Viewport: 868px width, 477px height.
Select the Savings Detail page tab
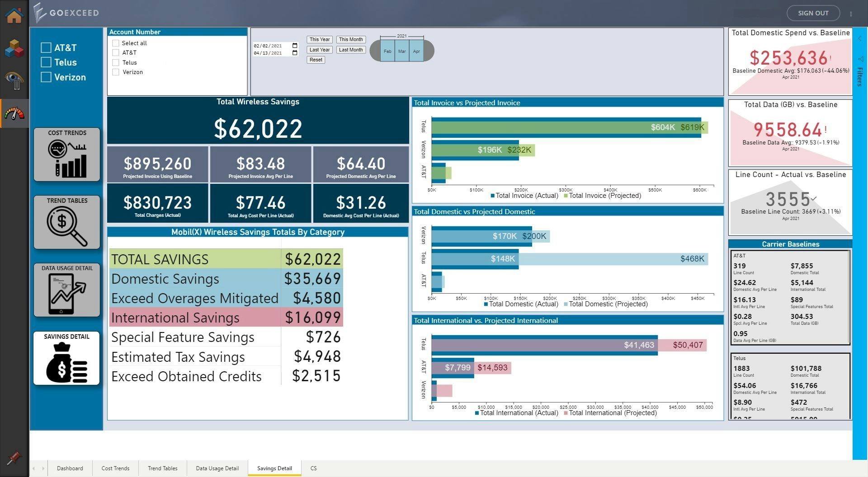(x=274, y=468)
